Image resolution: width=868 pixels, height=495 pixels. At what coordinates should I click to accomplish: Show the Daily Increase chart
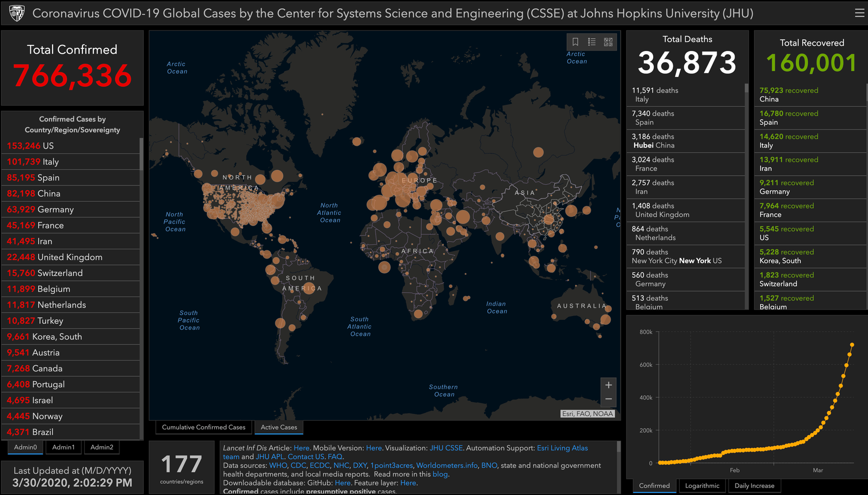click(754, 486)
